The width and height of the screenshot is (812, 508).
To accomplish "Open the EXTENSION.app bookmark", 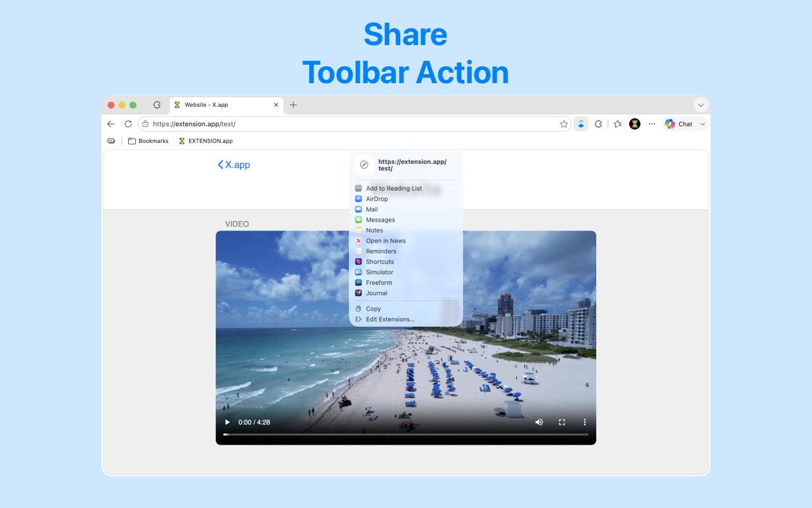I will (x=206, y=141).
